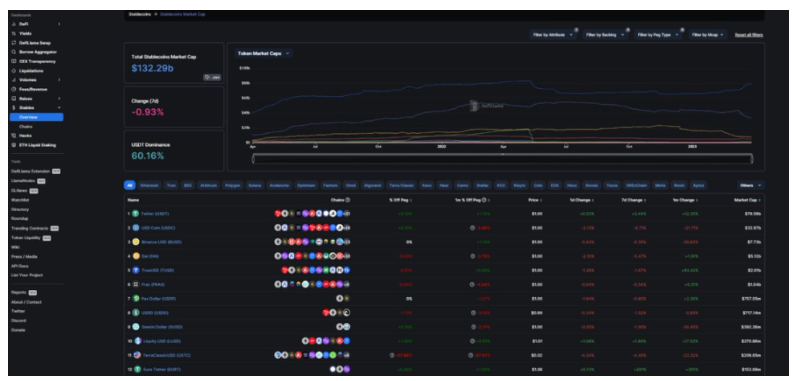Image resolution: width=796 pixels, height=381 pixels.
Task: Select the Ethereum chain filter
Action: pos(149,186)
